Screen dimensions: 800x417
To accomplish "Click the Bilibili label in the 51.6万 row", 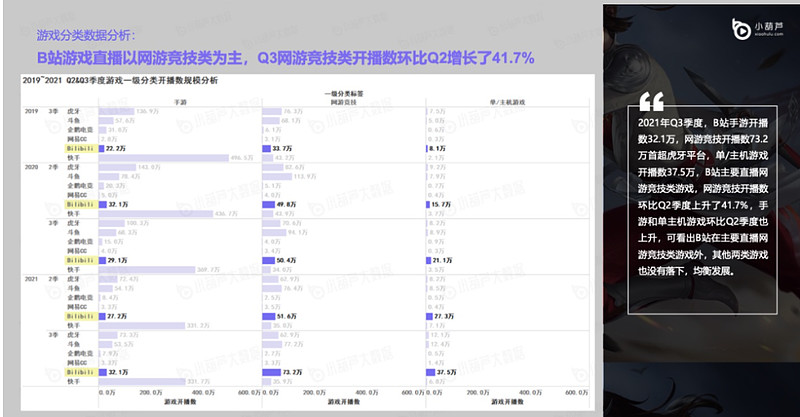I will pyautogui.click(x=81, y=316).
